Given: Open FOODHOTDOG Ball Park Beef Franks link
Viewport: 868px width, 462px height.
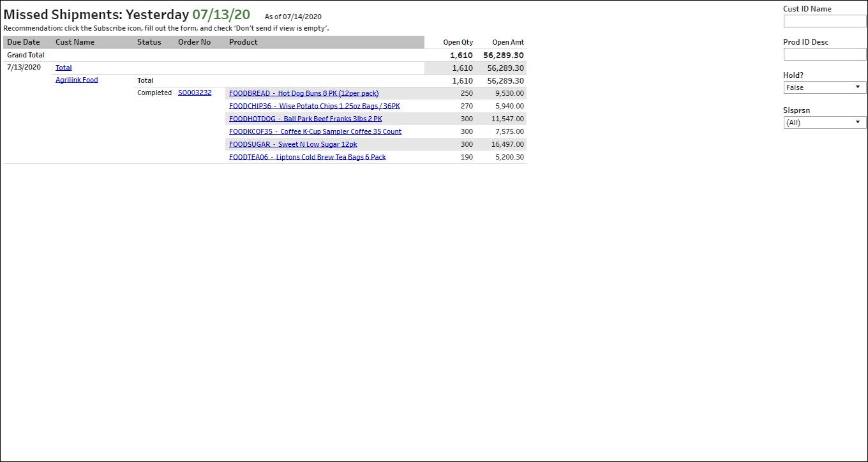Looking at the screenshot, I should pyautogui.click(x=305, y=119).
